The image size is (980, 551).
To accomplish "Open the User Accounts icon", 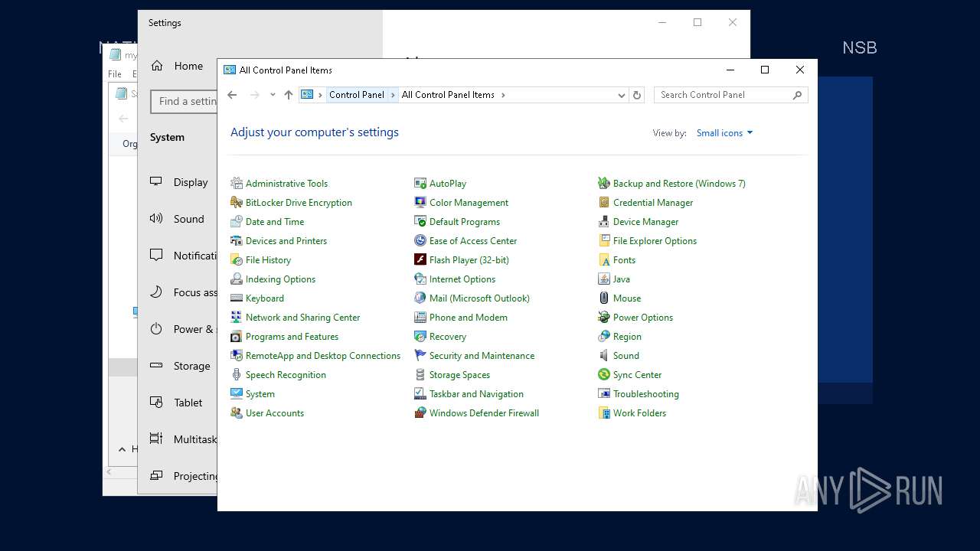I will (x=237, y=413).
